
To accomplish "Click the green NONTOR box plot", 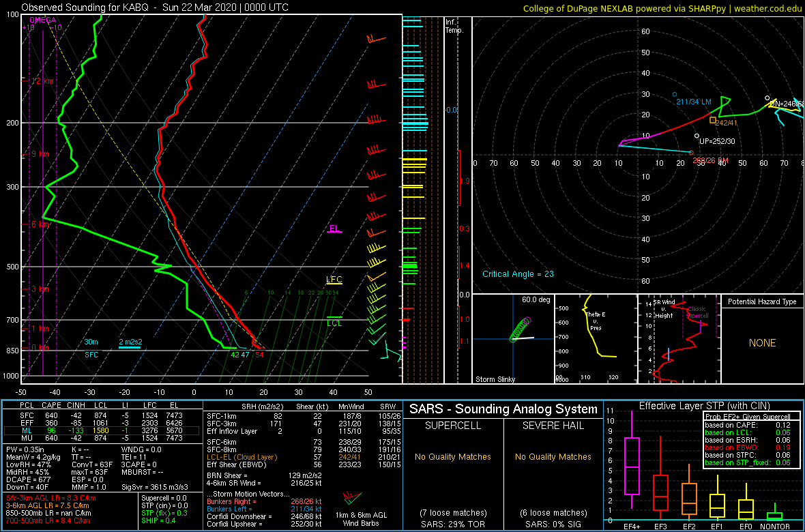I will click(775, 512).
